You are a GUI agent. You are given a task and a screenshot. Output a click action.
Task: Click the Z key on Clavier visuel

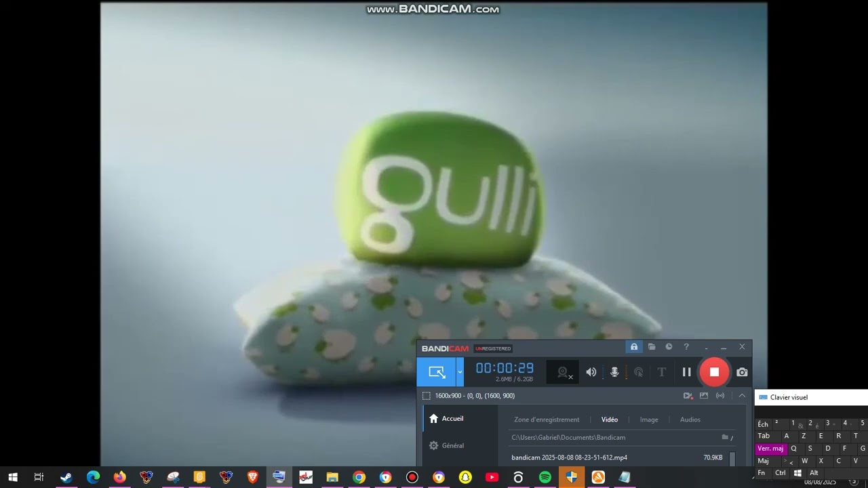[804, 436]
